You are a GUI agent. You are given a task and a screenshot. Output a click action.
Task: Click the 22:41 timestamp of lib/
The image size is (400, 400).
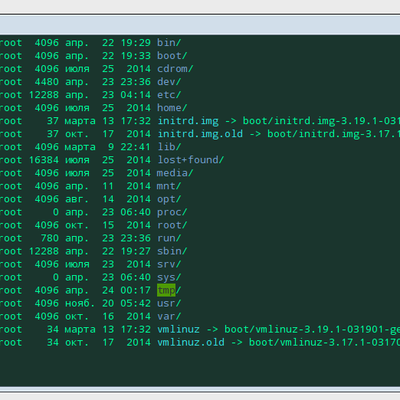point(136,147)
